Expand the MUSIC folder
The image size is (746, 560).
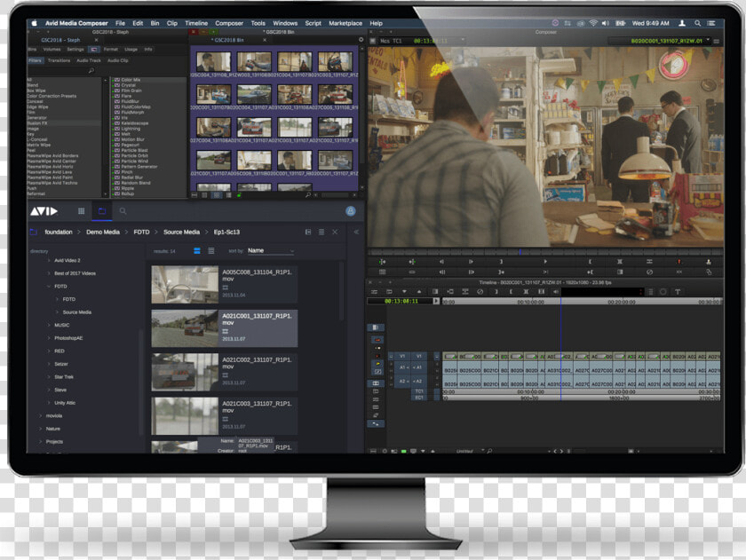click(49, 325)
